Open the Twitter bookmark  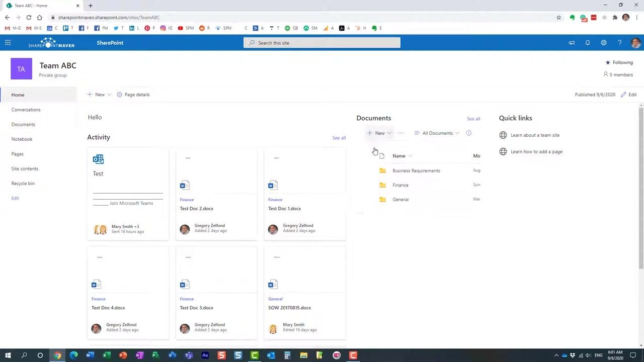pyautogui.click(x=118, y=28)
